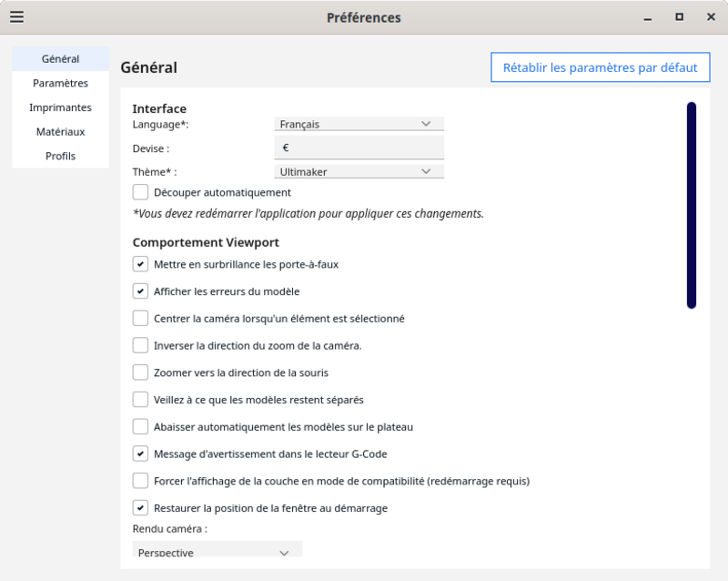Viewport: 728px width, 581px height.
Task: Close the Préférences window
Action: (711, 16)
